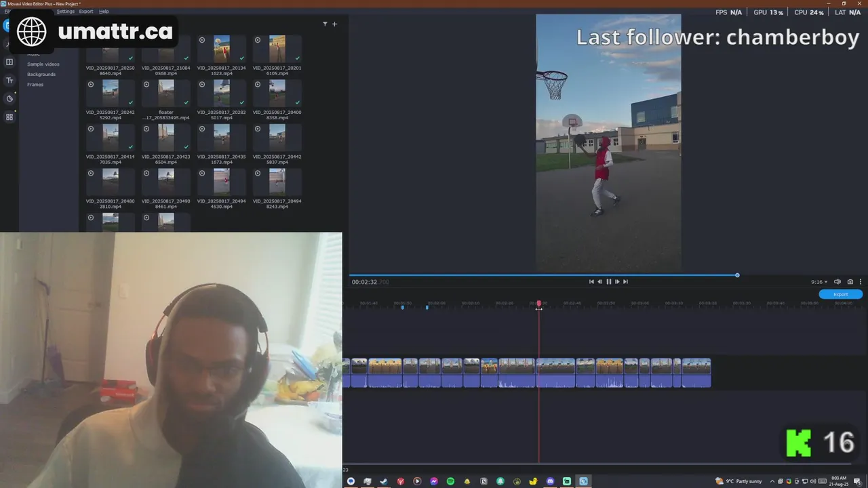Screen dimensions: 868x488
Task: Step back one frame in player
Action: point(599,282)
